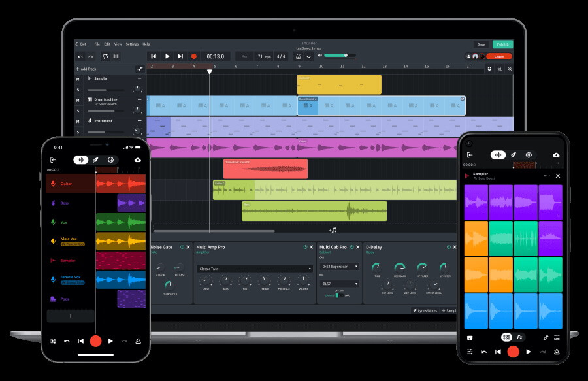Mute the Sampler track

click(x=78, y=80)
